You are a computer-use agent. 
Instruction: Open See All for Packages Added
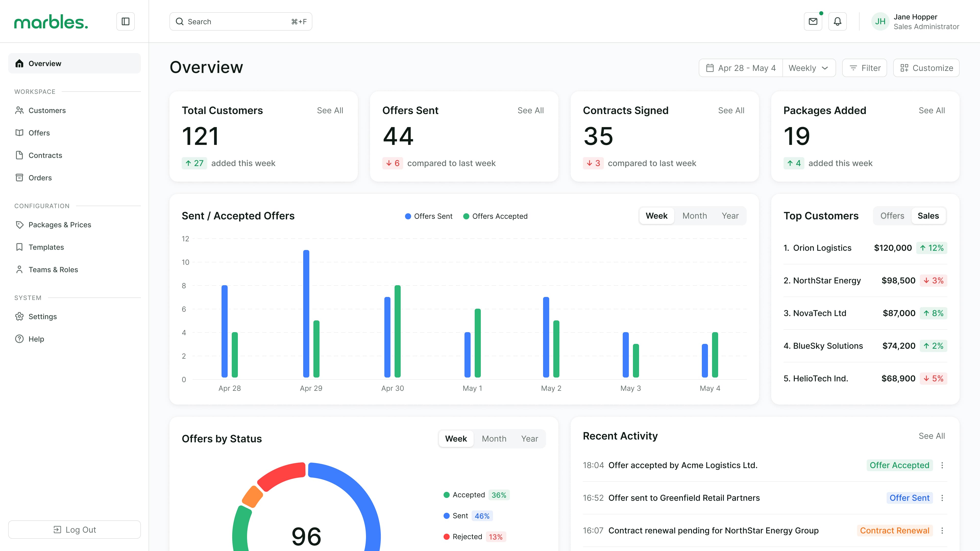[x=932, y=110]
